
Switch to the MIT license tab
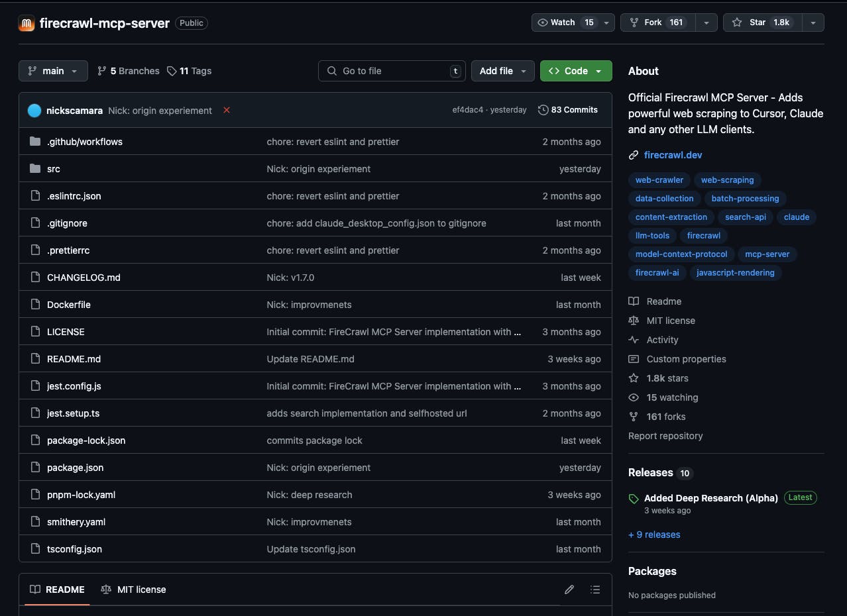134,590
